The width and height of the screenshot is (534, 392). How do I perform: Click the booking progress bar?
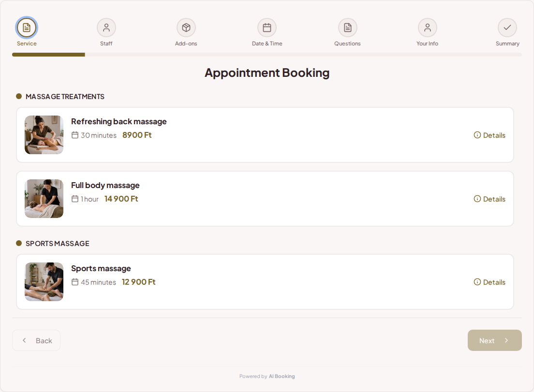pos(267,55)
